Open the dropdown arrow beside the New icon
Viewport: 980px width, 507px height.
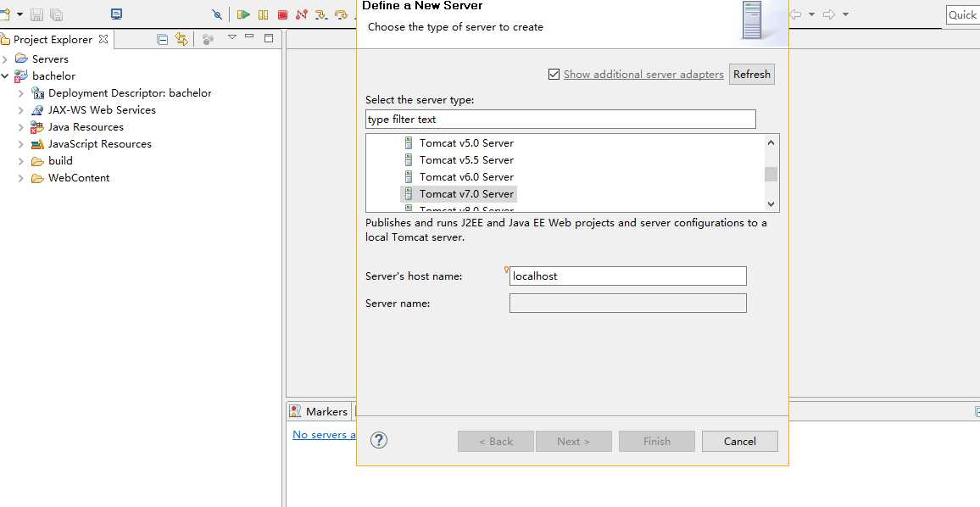(20, 14)
